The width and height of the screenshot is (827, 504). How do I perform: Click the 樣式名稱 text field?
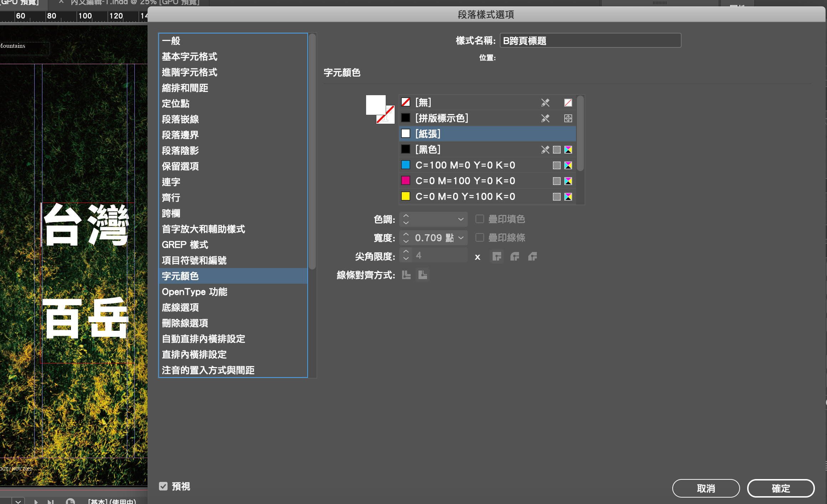(x=590, y=41)
